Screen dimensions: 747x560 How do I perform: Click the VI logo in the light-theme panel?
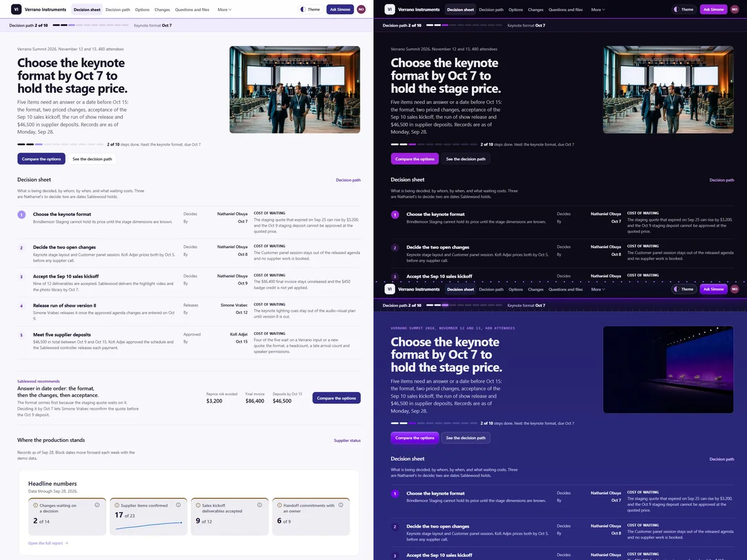pyautogui.click(x=16, y=9)
